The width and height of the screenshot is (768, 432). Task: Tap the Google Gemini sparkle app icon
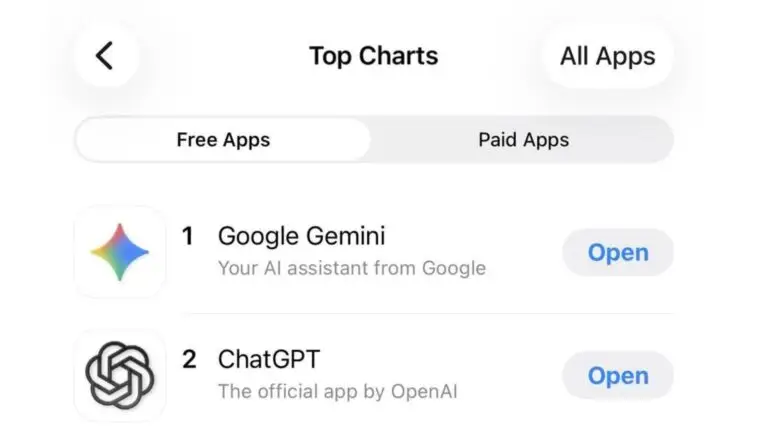coord(120,252)
